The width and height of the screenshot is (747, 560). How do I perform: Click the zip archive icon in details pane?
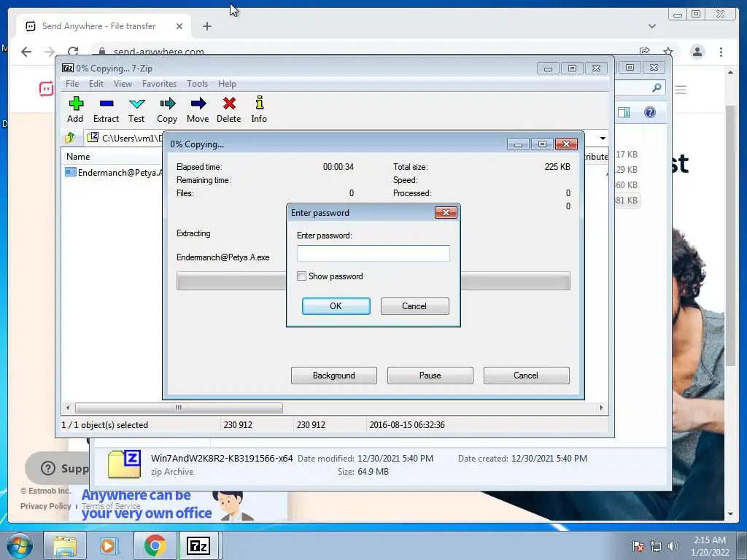[124, 464]
